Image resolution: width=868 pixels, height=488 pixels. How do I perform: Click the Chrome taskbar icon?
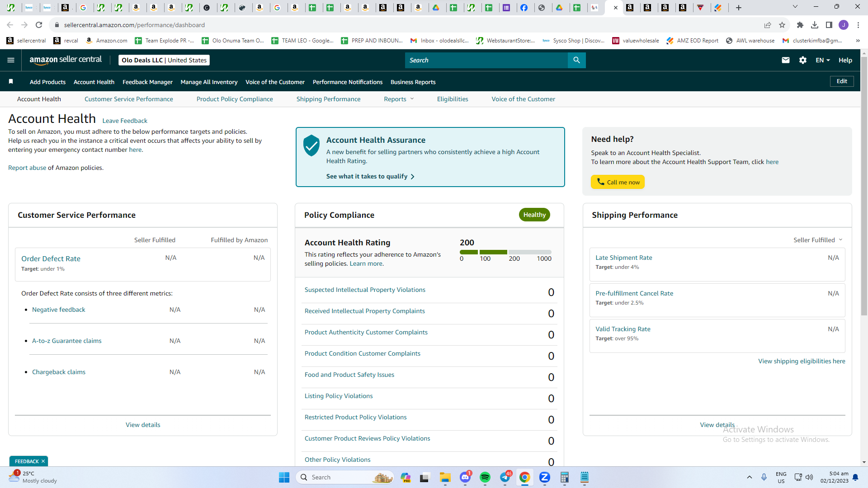(525, 477)
